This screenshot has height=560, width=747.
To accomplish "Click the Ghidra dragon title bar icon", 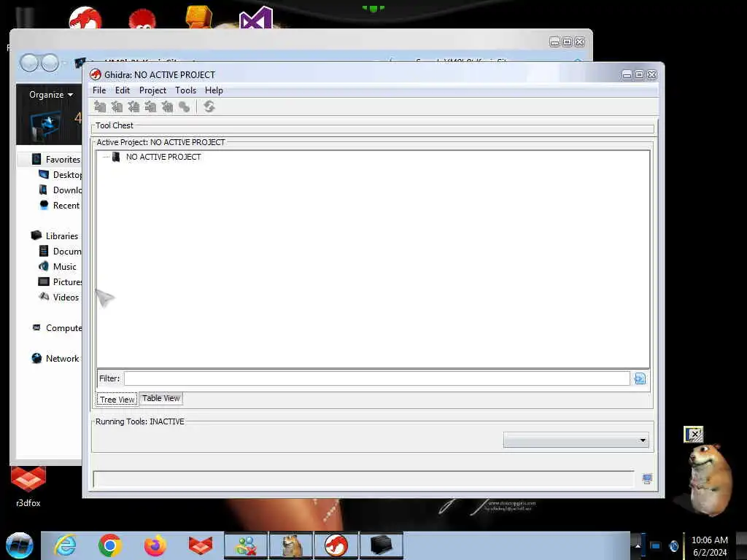I will (96, 75).
